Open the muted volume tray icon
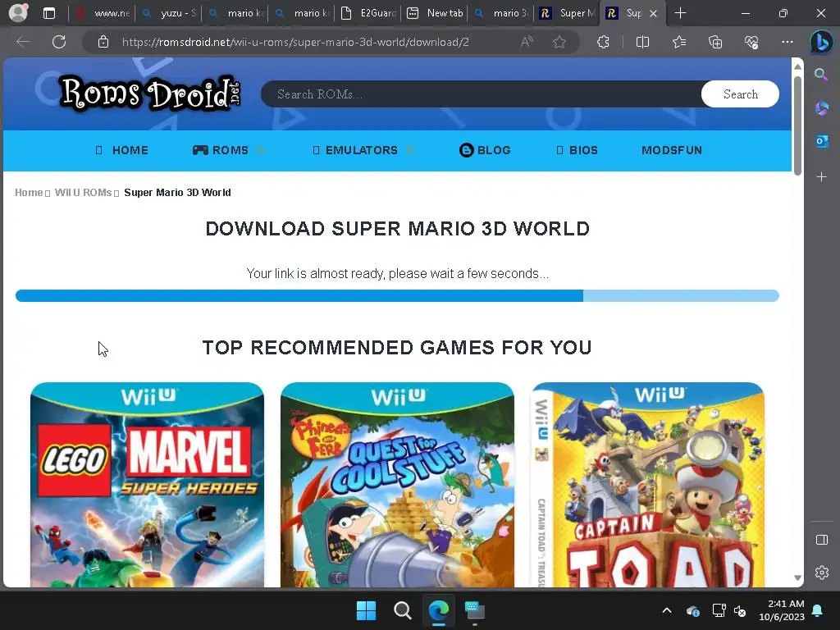 coord(741,610)
